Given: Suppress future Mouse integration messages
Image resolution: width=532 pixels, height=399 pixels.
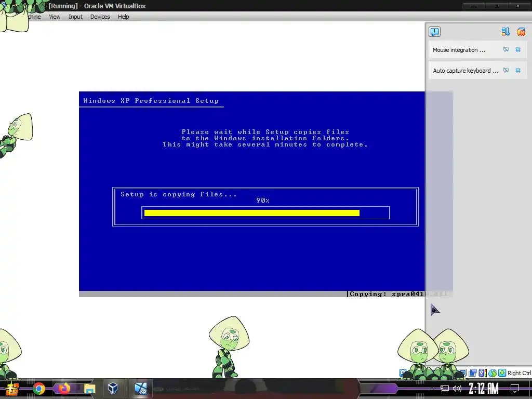Looking at the screenshot, I should point(506,49).
